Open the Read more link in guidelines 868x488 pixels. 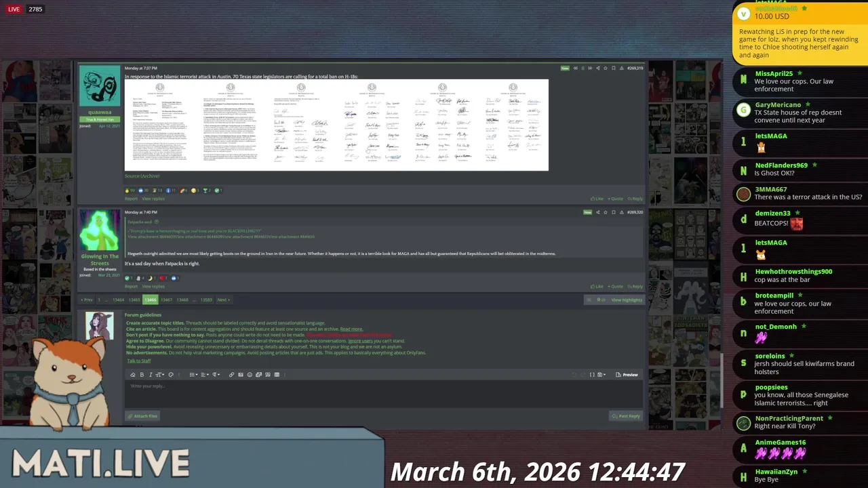(x=351, y=329)
